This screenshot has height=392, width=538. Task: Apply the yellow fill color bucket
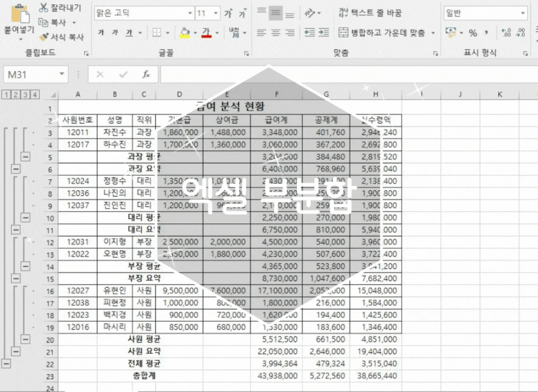(185, 33)
